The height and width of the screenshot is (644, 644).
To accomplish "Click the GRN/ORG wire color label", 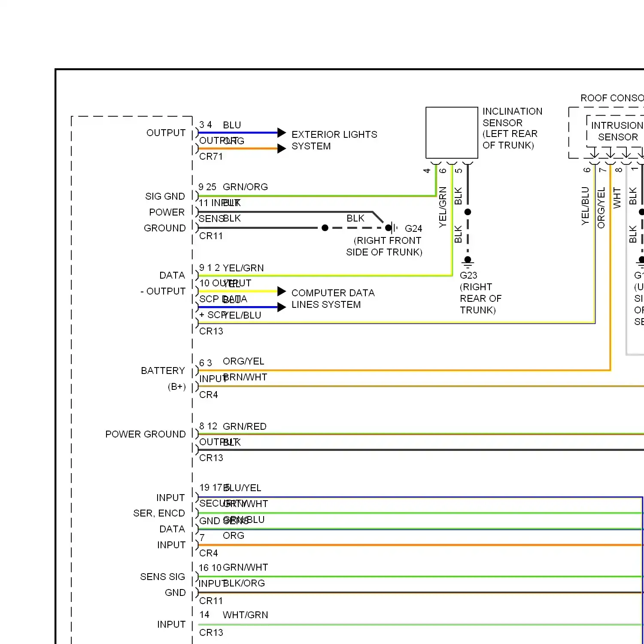I will click(x=245, y=187).
